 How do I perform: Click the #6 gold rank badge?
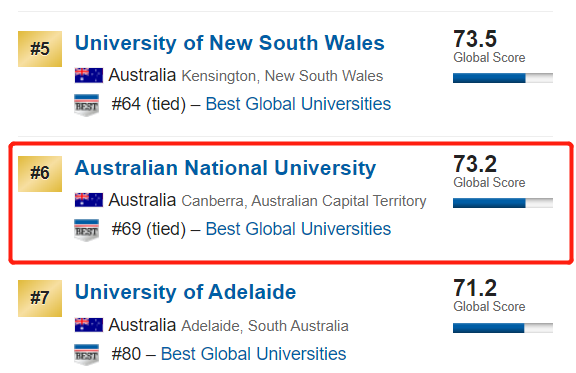pyautogui.click(x=40, y=174)
